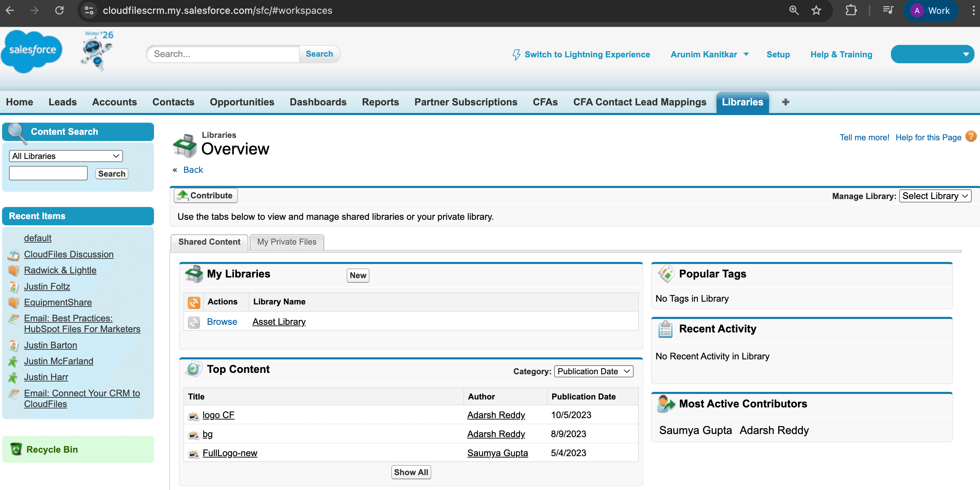Click the contact card icon beside Justin Foltz
Image resolution: width=980 pixels, height=490 pixels.
pos(14,287)
